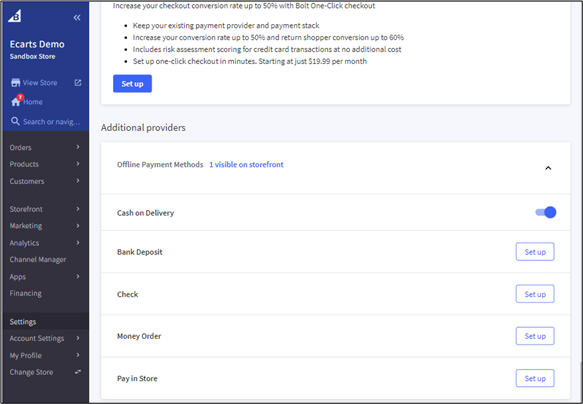Screen dimensions: 583x404
Task: Set up Check payment method
Action: tap(535, 294)
